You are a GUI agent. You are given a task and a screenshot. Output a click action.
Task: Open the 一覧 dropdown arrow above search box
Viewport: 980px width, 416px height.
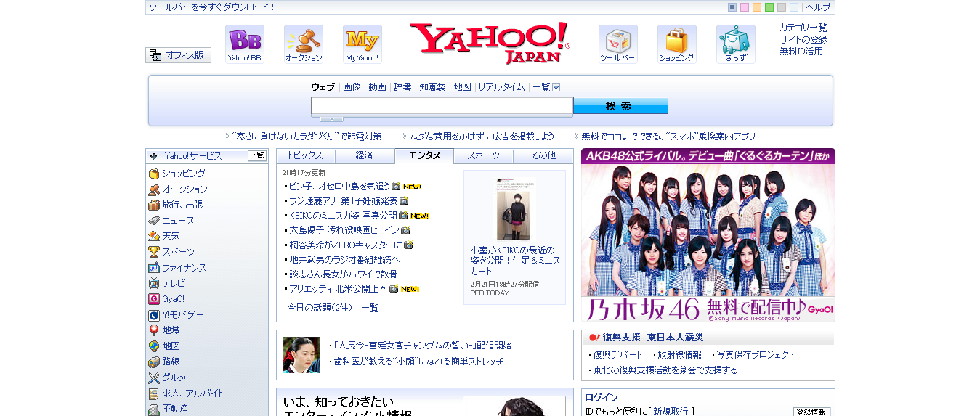click(556, 87)
